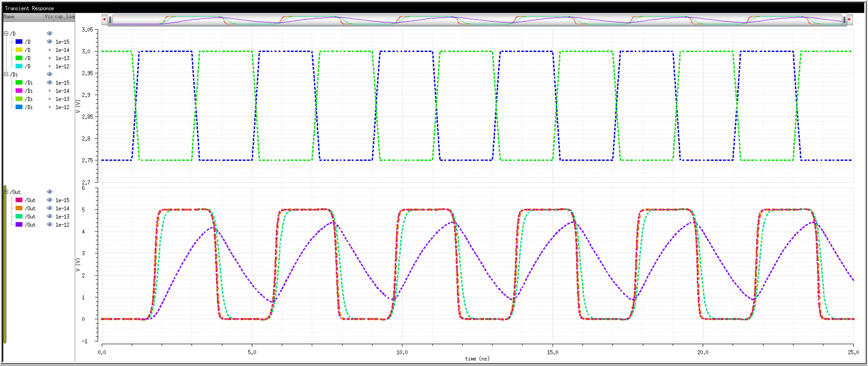This screenshot has height=366, width=868.
Task: Toggle eye icon for /Di 1e-15 trace
Action: click(50, 82)
